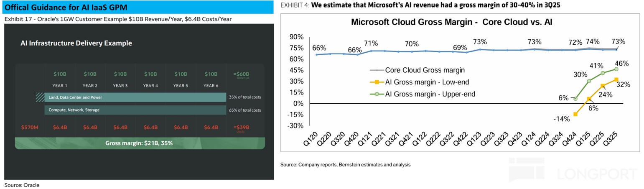Click the blue Offical Guidance title banner
This screenshot has height=189, width=644.
coord(138,7)
